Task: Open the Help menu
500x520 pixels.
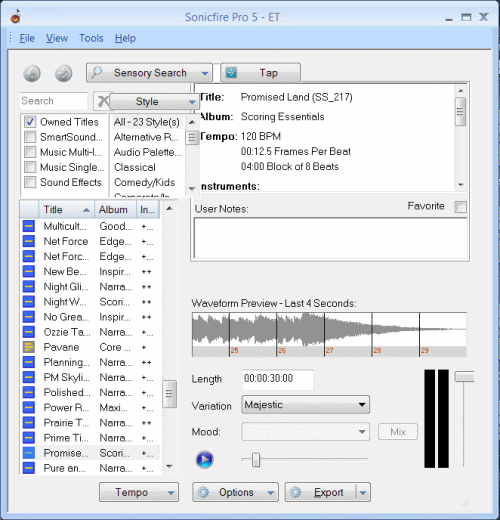Action: [125, 38]
